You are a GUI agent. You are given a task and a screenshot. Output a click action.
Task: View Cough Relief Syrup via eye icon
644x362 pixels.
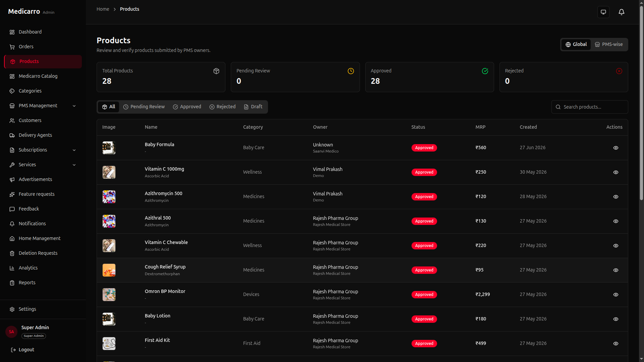coord(616,270)
